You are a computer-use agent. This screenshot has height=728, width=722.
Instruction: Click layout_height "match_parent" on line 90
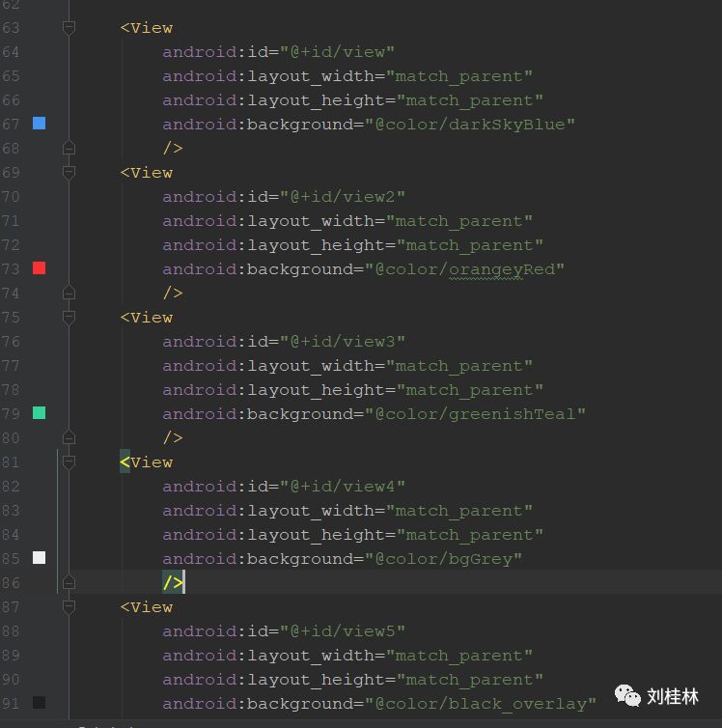(470, 680)
